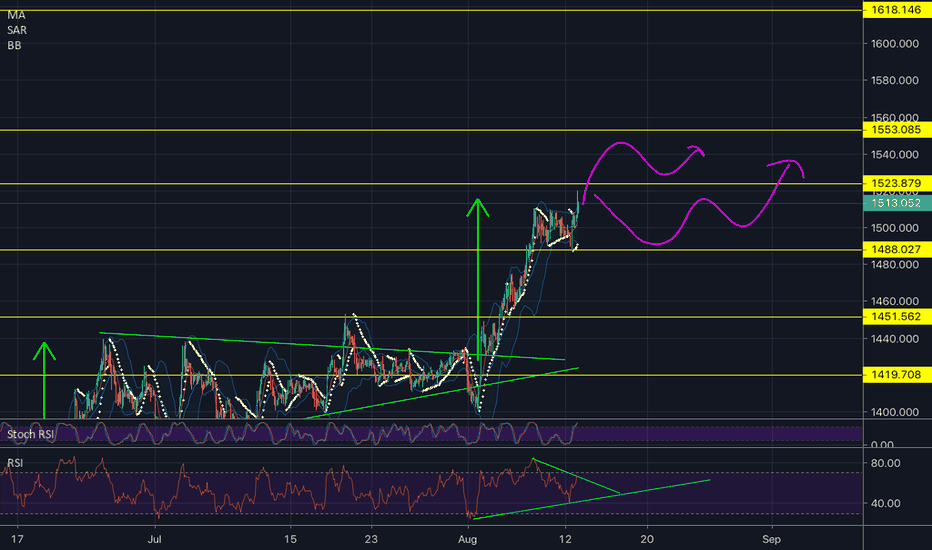Click the Aug date on time axis
Image resolution: width=932 pixels, height=550 pixels.
click(468, 539)
